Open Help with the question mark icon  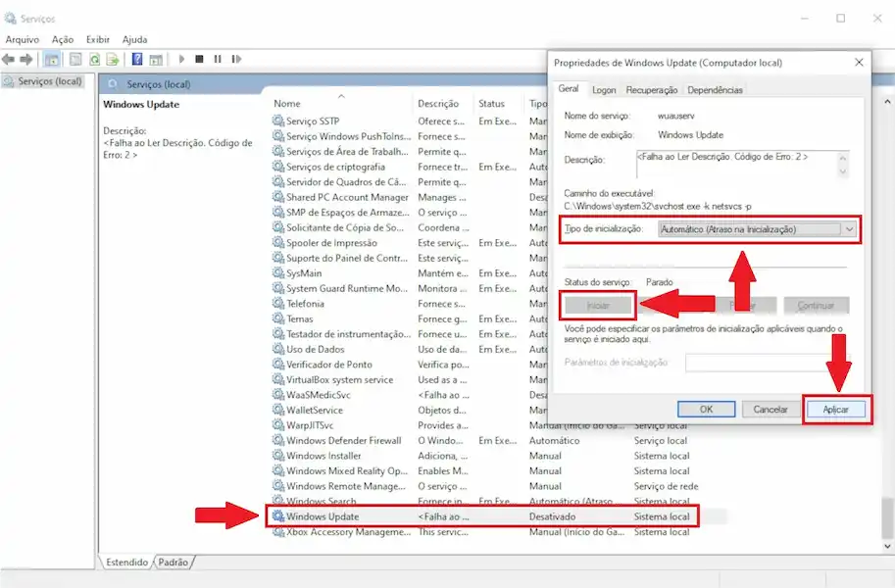click(137, 59)
